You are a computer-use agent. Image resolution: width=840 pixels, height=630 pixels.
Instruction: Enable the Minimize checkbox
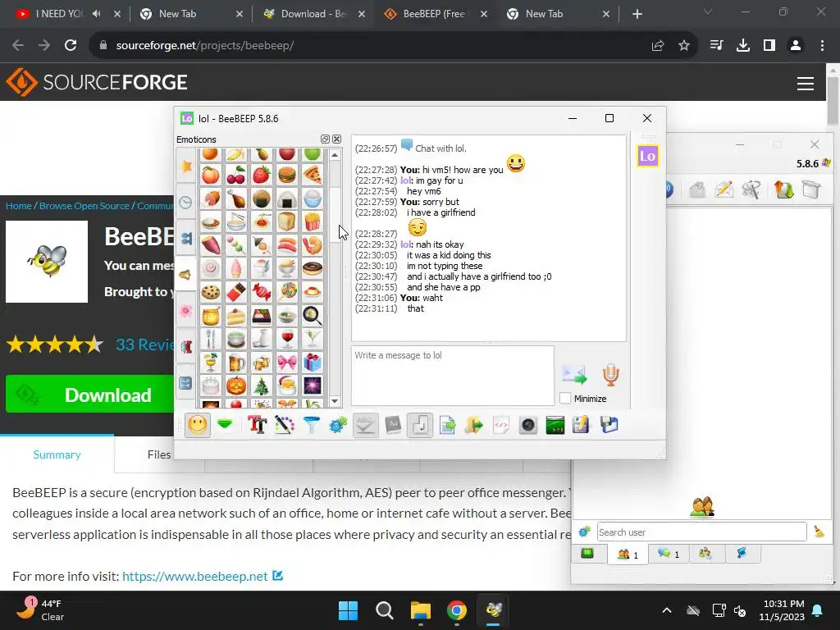[x=565, y=399]
